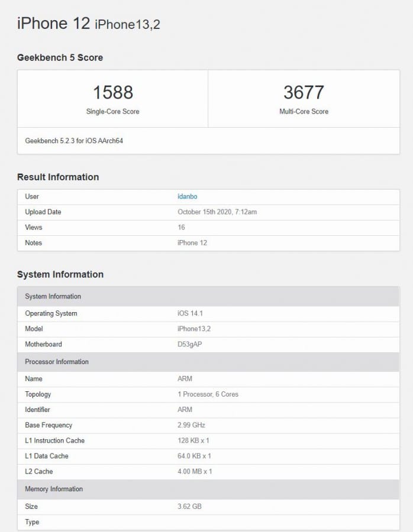Viewport: 413px width, 532px height.
Task: Click the L2 Cache value 4.00 MB x 1
Action: (195, 471)
